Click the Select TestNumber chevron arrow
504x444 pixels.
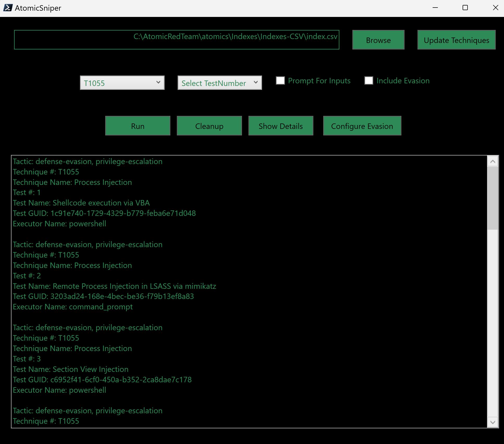(x=256, y=83)
